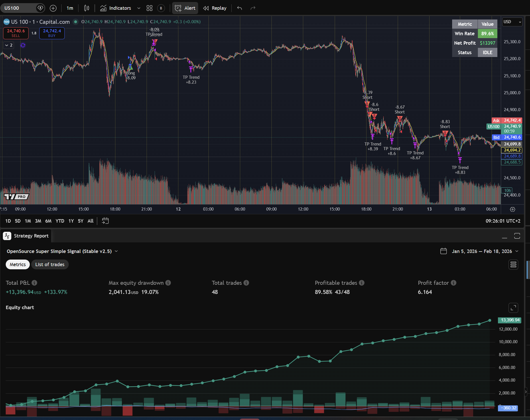Set chart range to YTD
530x420 pixels.
pyautogui.click(x=60, y=221)
